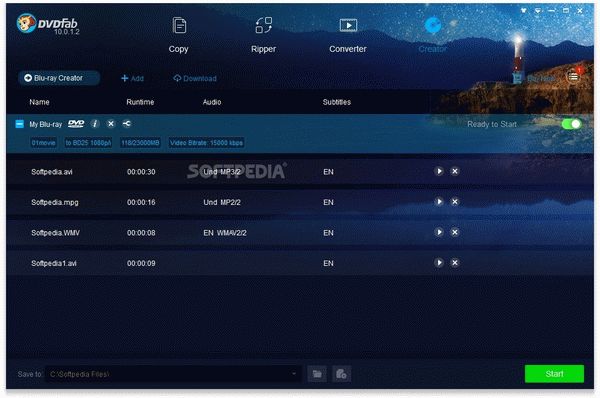Click the 118/23000MB size tag

[140, 143]
